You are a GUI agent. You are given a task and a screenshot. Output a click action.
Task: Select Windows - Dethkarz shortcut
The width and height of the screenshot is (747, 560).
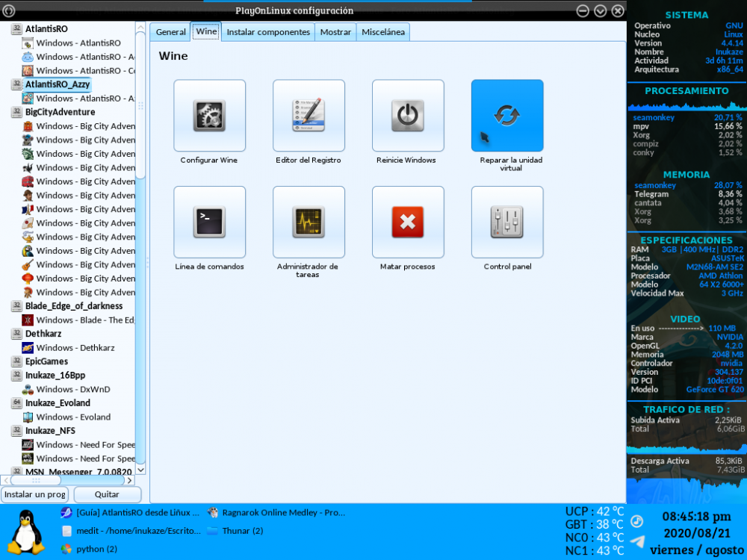pos(75,348)
